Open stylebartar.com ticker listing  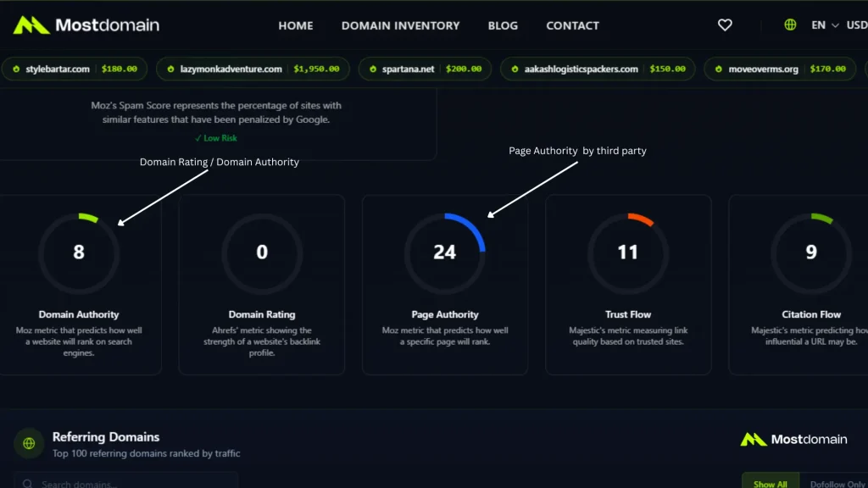coord(75,69)
